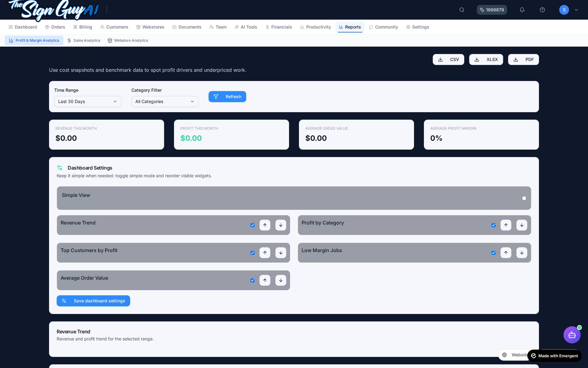The width and height of the screenshot is (588, 368).
Task: Open the Documents tab
Action: click(187, 27)
